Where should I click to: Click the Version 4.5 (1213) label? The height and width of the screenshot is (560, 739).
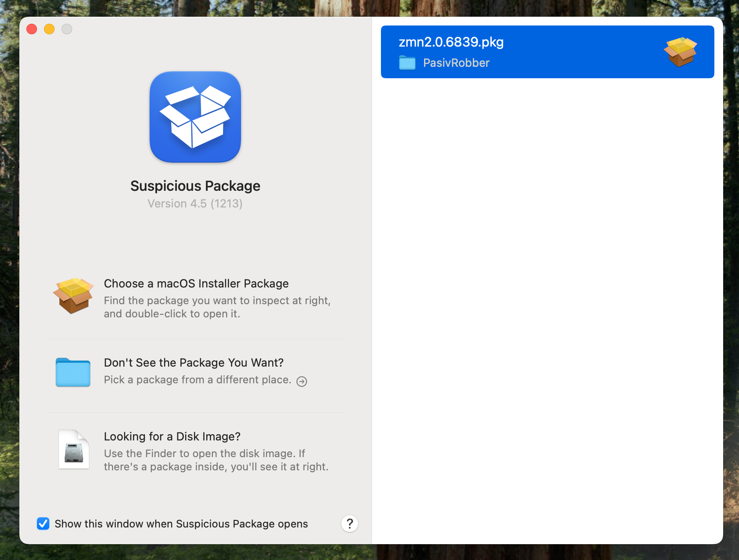click(x=195, y=204)
